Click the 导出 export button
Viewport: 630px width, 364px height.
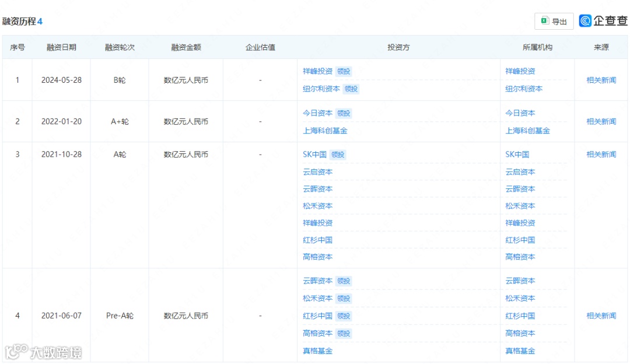(554, 22)
